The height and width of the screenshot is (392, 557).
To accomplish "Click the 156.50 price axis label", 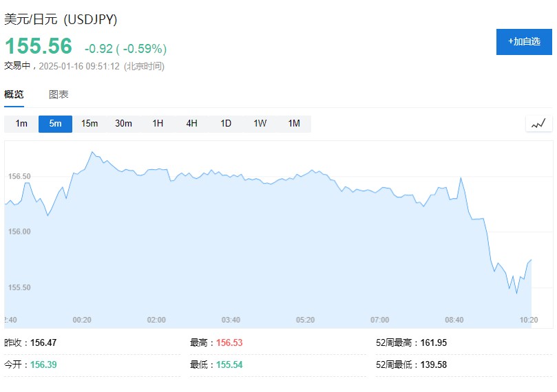I will (19, 176).
